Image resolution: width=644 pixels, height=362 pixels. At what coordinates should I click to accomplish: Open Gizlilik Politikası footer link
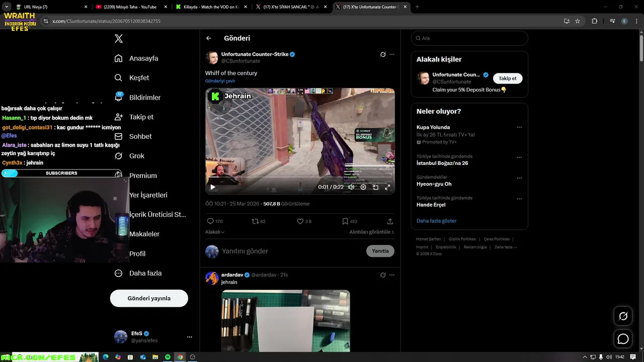[x=462, y=239]
